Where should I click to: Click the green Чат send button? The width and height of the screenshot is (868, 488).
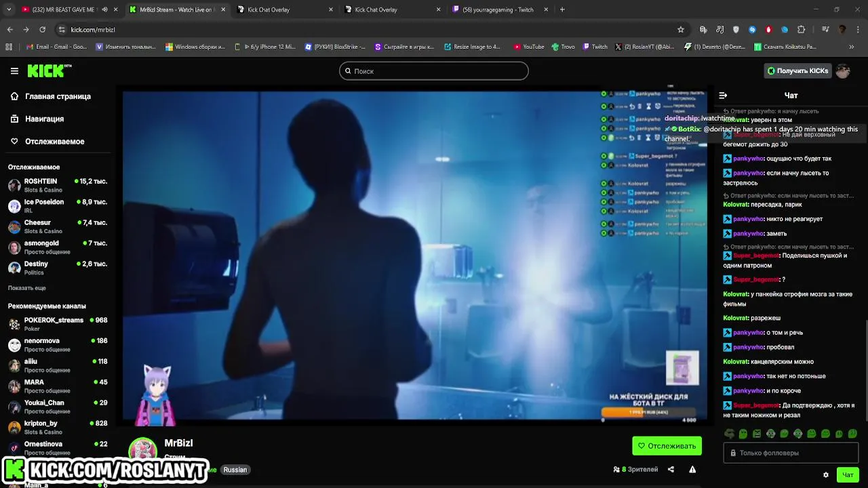click(x=848, y=475)
